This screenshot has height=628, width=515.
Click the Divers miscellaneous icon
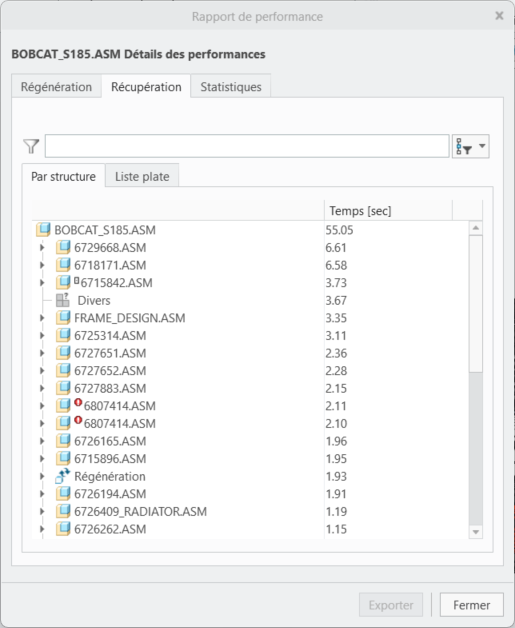(x=63, y=300)
